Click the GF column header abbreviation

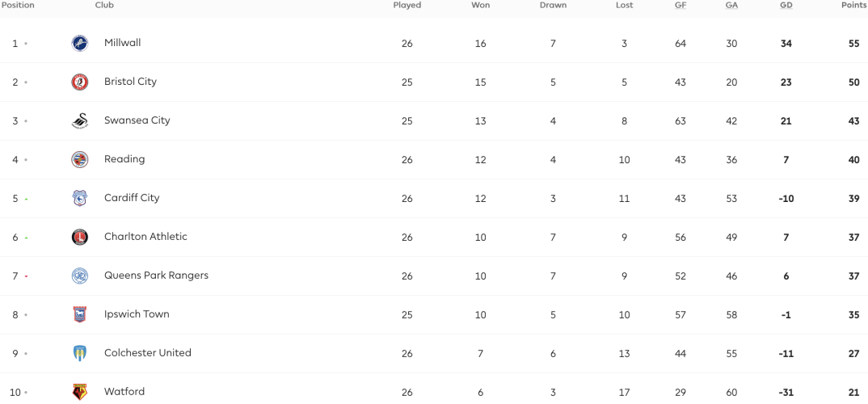pyautogui.click(x=680, y=5)
